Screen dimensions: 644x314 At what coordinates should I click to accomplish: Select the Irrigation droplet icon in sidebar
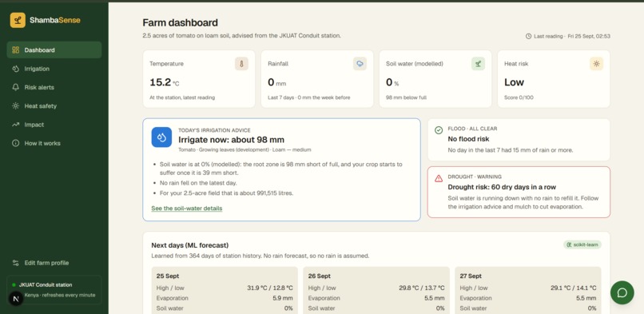click(16, 69)
